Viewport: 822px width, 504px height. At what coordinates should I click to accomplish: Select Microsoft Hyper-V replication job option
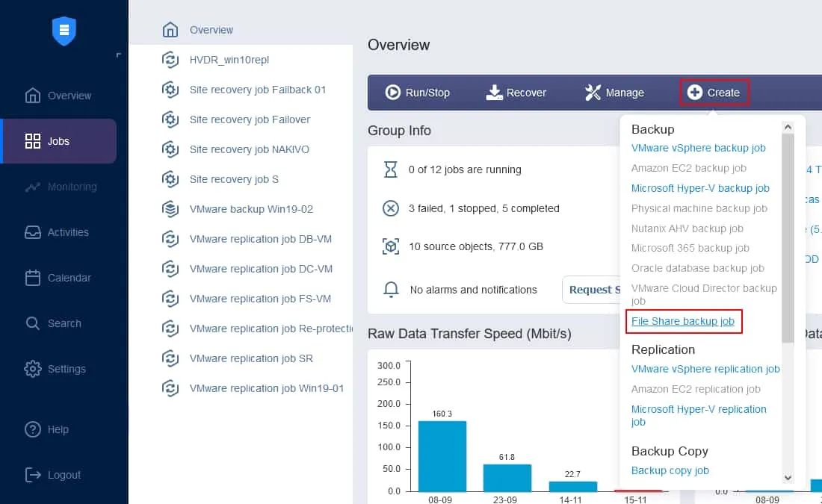699,415
